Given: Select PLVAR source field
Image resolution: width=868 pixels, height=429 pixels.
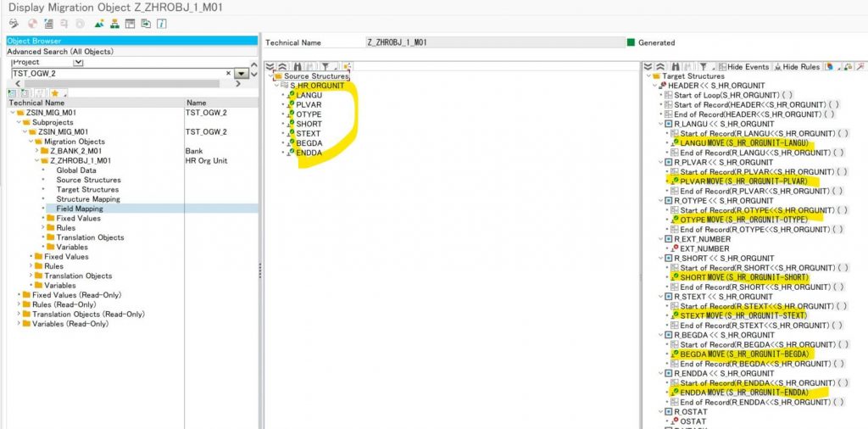Looking at the screenshot, I should (309, 104).
